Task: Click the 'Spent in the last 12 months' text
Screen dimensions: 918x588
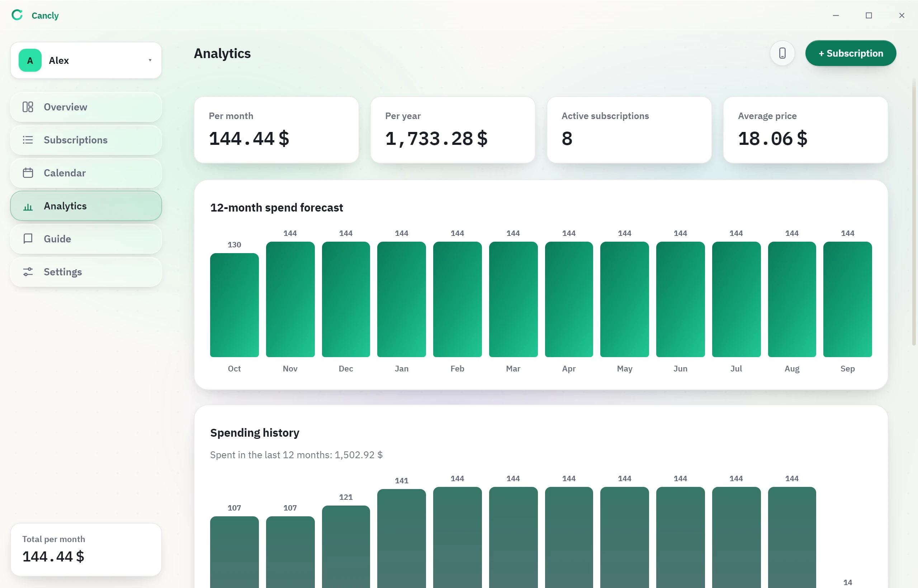Action: (296, 455)
